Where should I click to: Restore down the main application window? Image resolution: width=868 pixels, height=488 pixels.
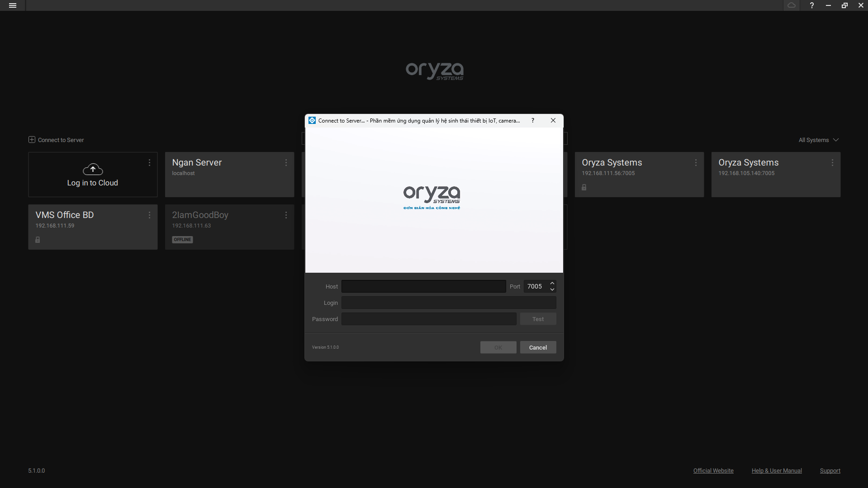coord(844,5)
